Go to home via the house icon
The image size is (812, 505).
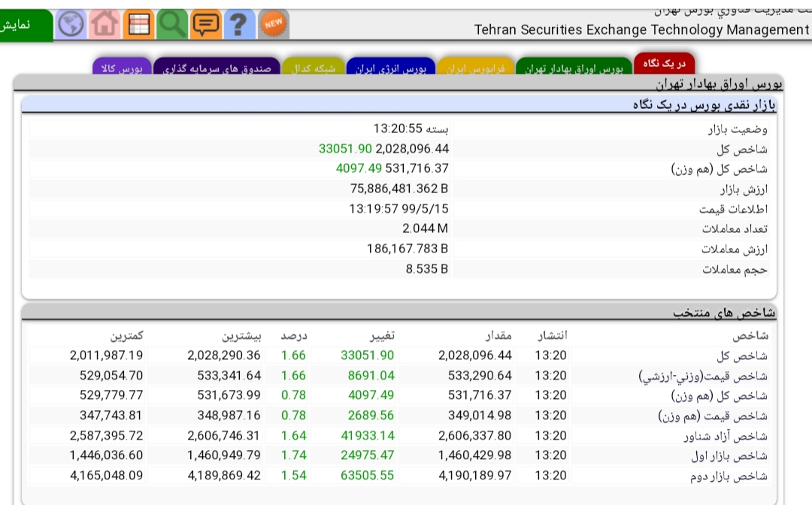click(x=105, y=25)
